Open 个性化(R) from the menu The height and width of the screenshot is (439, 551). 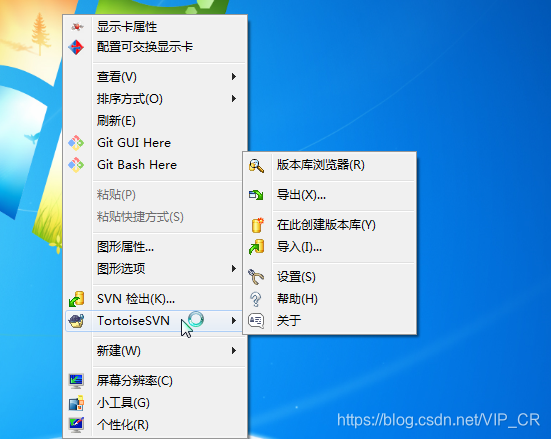pyautogui.click(x=155, y=425)
